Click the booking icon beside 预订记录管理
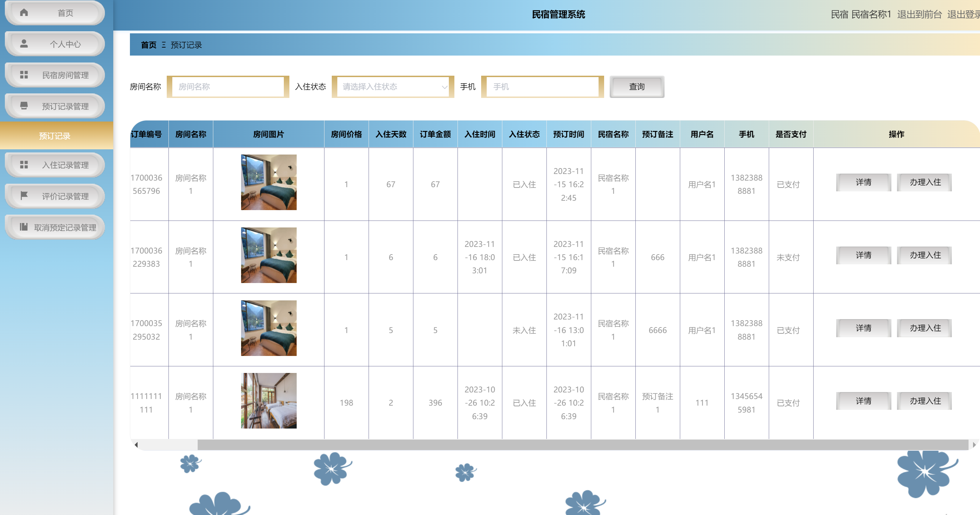 24,106
